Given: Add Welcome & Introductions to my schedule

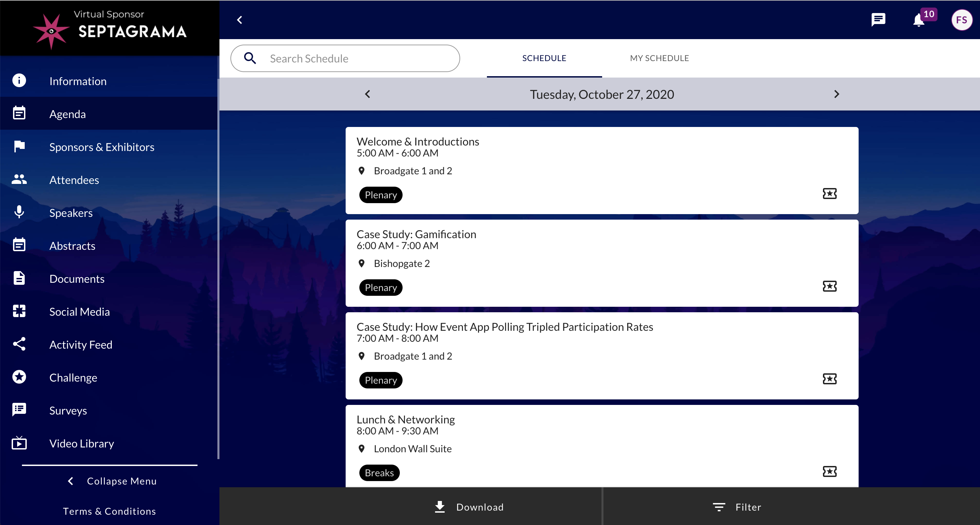Looking at the screenshot, I should point(829,194).
